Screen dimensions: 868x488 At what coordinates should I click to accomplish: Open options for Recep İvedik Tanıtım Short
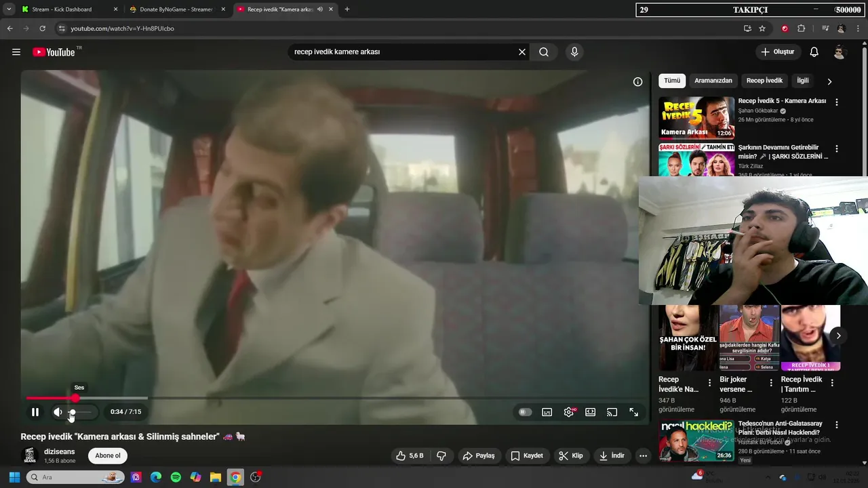(x=832, y=383)
